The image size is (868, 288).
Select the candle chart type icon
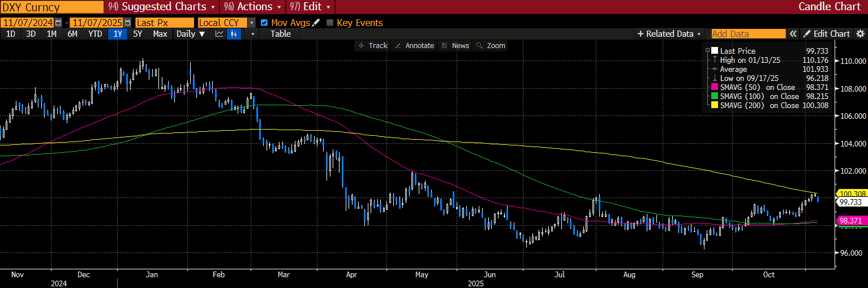[234, 34]
